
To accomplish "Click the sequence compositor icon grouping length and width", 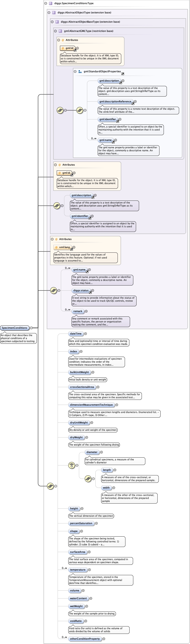I will [88, 479].
